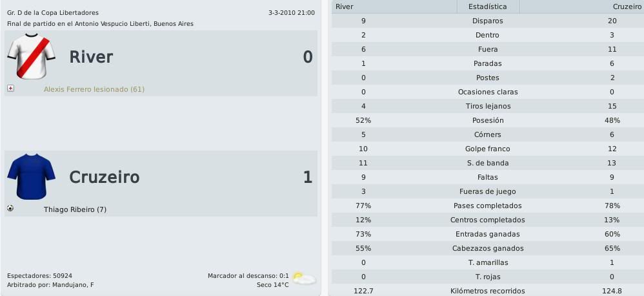Select the River team name
The width and height of the screenshot is (644, 296).
coord(91,57)
